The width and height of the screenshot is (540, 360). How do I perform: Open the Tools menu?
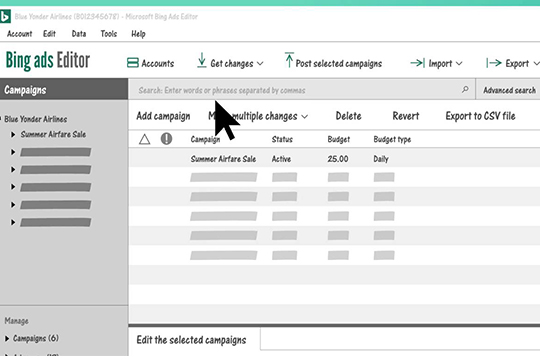tap(109, 34)
